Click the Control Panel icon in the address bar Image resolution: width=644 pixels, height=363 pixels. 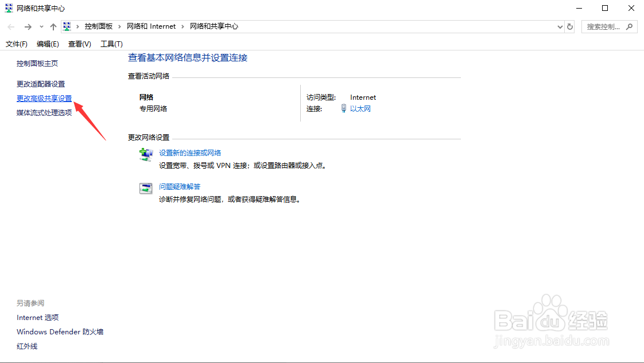coord(67,26)
